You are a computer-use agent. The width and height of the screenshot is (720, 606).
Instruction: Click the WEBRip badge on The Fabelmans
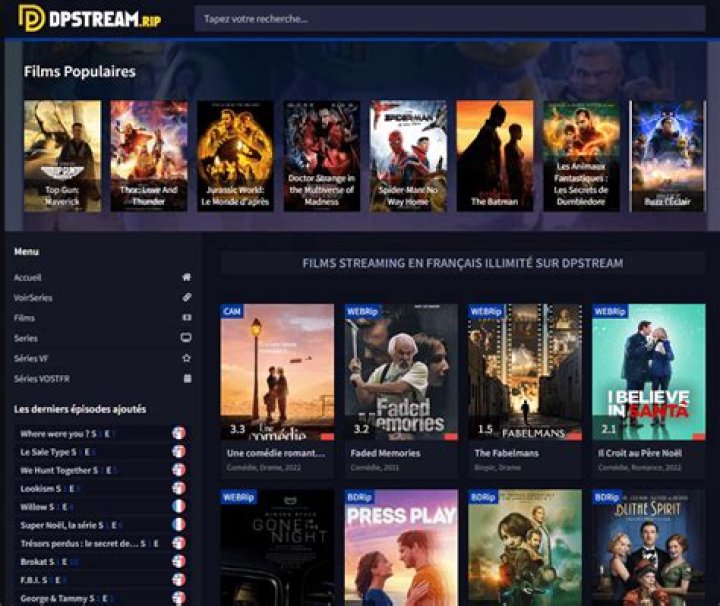[486, 311]
